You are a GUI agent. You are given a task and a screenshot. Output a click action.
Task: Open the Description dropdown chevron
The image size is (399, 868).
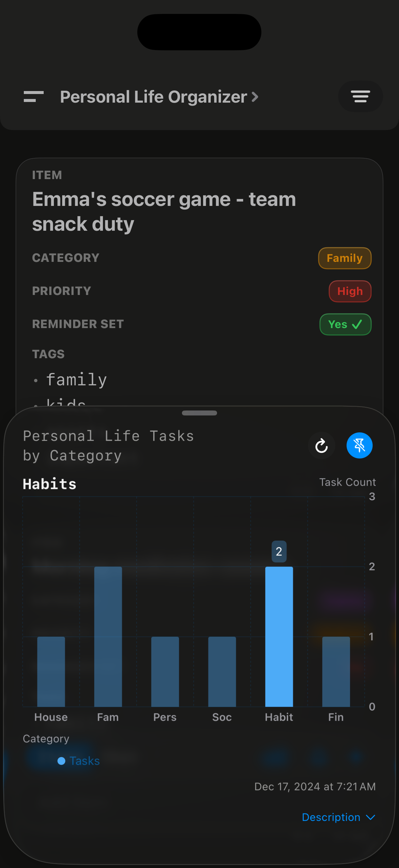click(370, 817)
